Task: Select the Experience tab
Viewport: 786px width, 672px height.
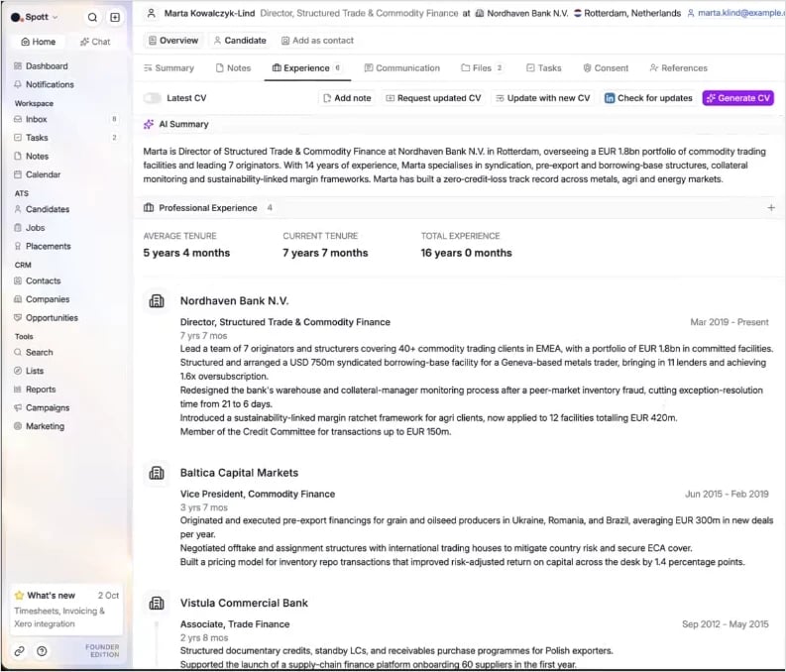Action: (307, 68)
